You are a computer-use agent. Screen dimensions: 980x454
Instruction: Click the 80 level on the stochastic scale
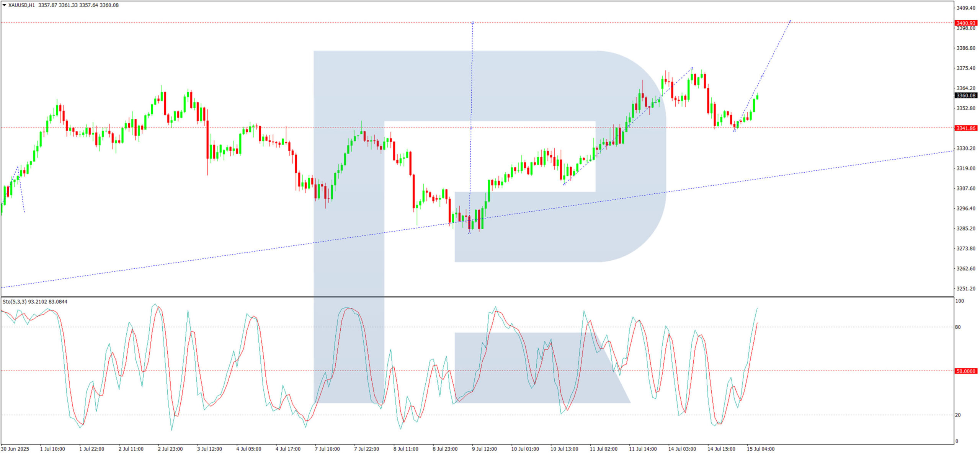tap(958, 327)
